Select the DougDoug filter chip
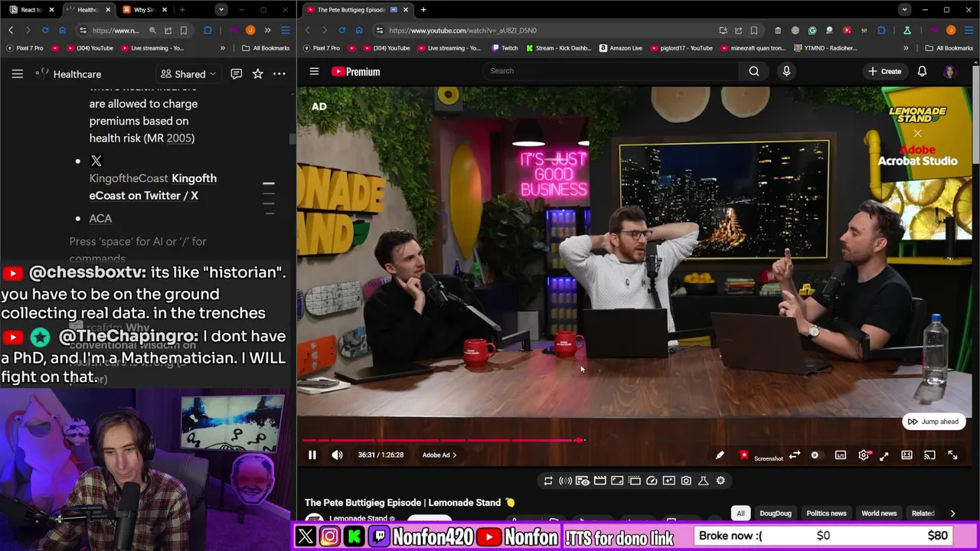The height and width of the screenshot is (551, 980). pos(776,514)
